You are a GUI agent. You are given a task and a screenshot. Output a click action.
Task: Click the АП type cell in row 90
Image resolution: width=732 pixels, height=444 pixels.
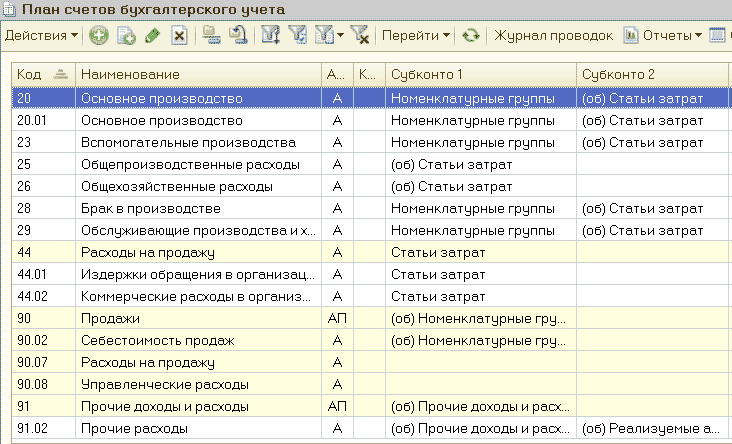pos(337,318)
